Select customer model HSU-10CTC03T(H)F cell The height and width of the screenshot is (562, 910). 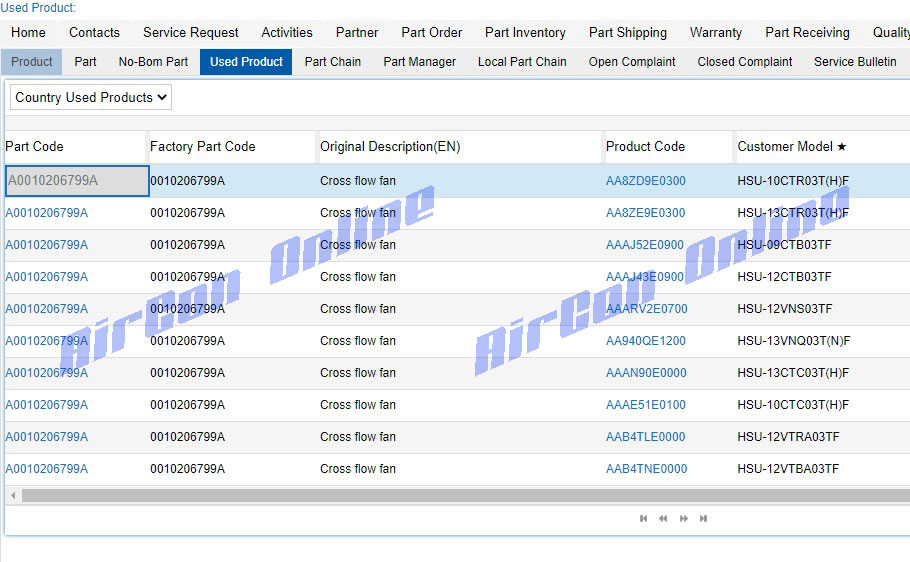(793, 404)
